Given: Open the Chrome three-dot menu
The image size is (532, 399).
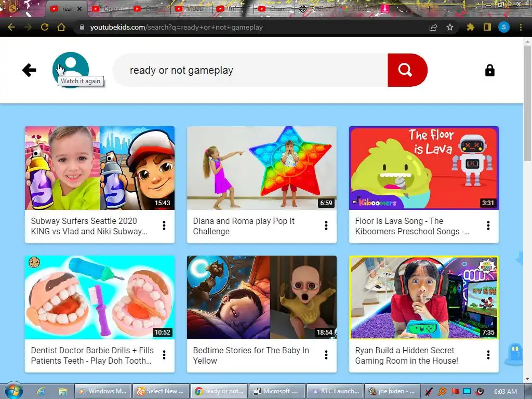Looking at the screenshot, I should [x=521, y=27].
